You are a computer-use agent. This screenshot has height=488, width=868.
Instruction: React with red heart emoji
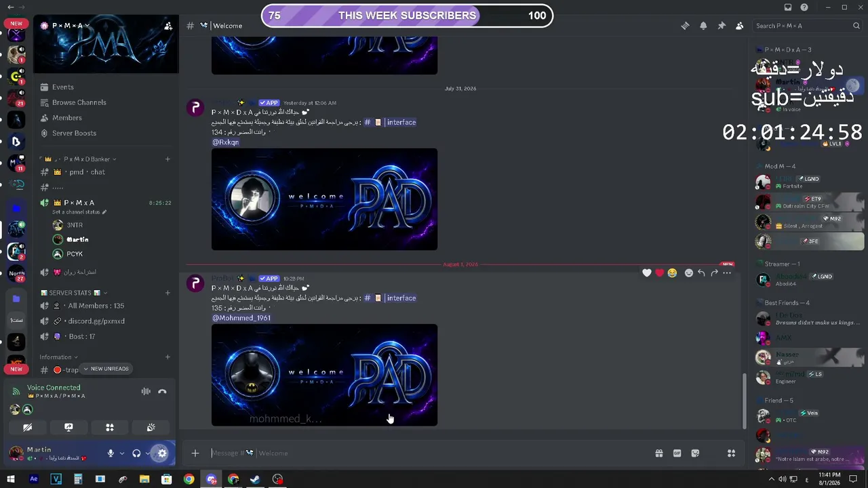(659, 273)
